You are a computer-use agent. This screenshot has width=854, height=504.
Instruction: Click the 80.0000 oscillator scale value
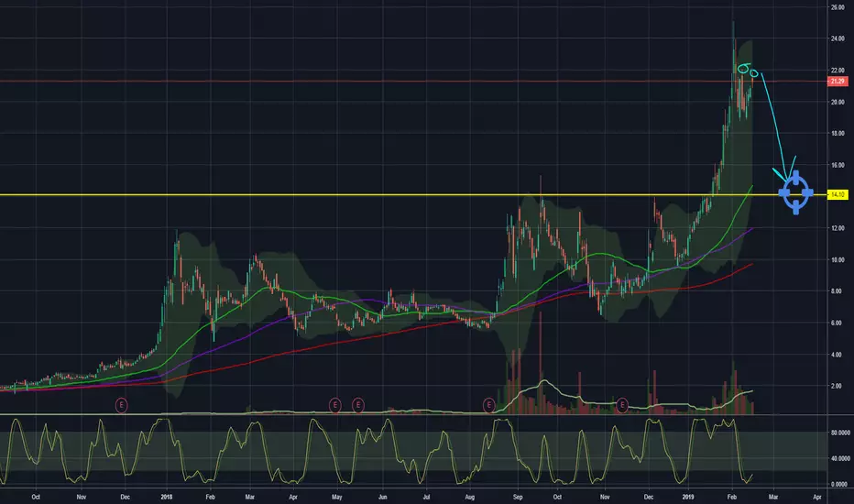click(x=840, y=433)
